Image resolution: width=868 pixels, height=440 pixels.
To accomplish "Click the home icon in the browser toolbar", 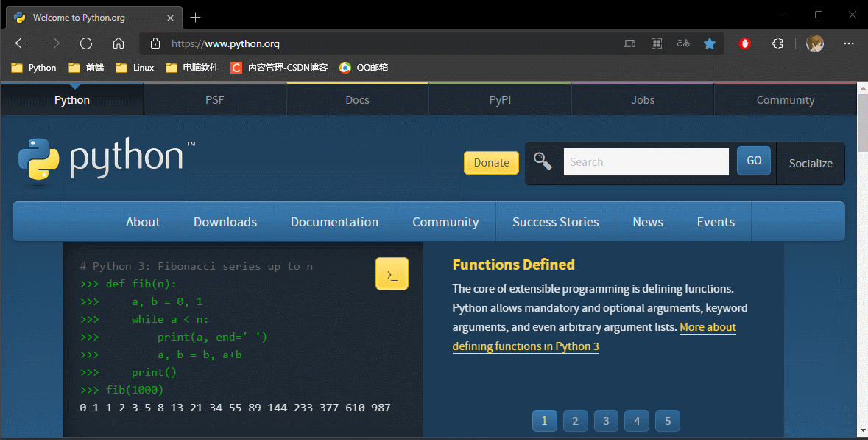I will pos(118,43).
